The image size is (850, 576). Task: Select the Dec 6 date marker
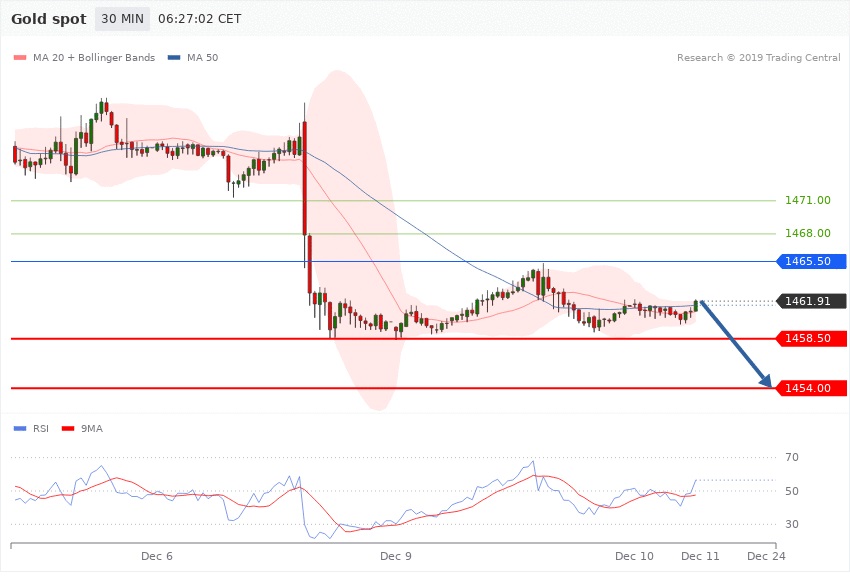(x=157, y=556)
